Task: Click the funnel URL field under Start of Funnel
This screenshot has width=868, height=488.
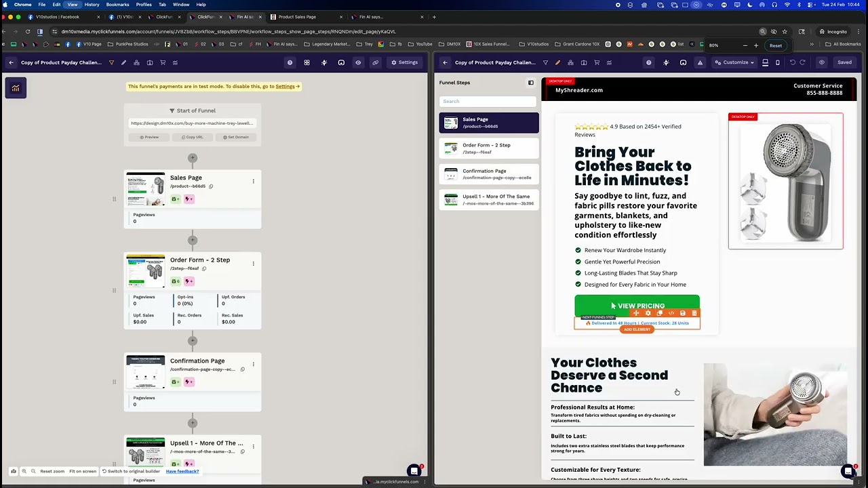Action: coord(192,123)
